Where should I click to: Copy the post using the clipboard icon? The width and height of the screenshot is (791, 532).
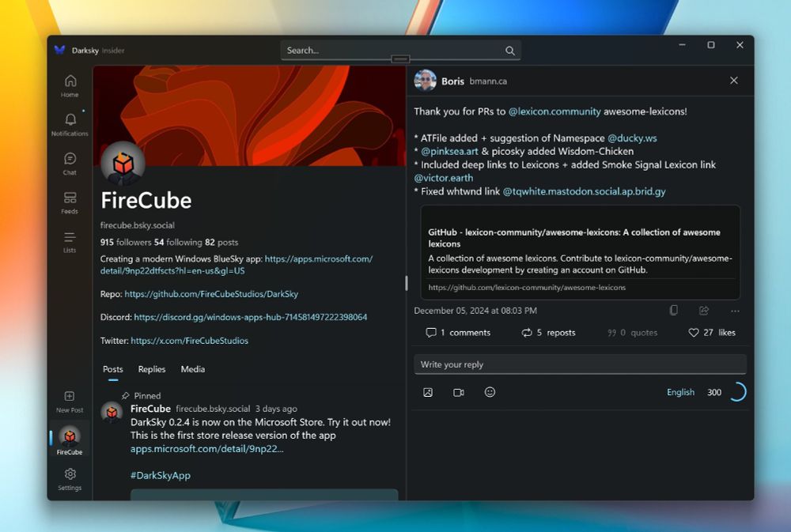click(673, 311)
